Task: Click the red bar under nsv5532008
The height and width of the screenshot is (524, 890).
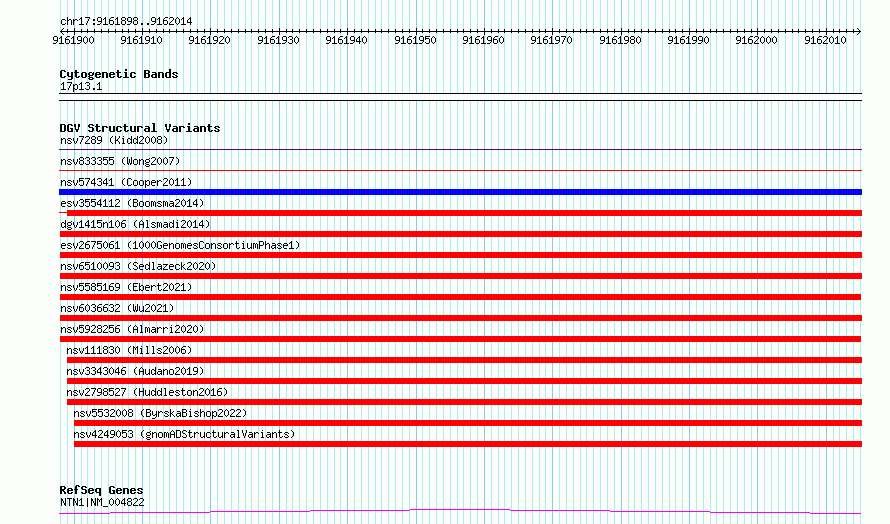Action: 468,423
